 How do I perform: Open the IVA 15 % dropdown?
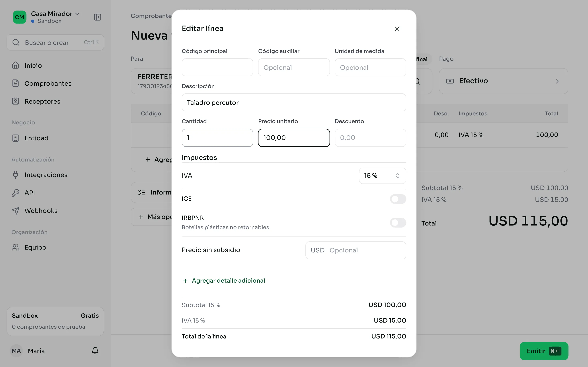(x=382, y=176)
